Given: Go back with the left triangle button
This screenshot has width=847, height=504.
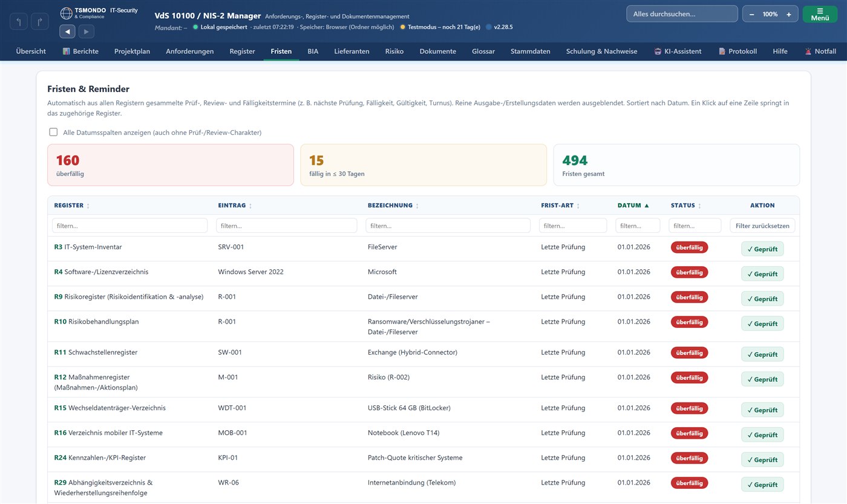Looking at the screenshot, I should tap(67, 31).
